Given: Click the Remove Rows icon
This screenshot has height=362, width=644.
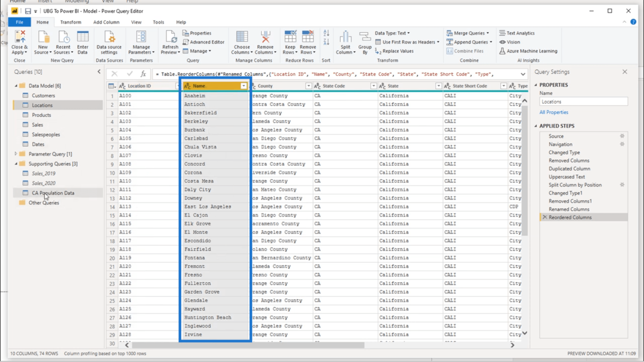Looking at the screenshot, I should pos(308,36).
